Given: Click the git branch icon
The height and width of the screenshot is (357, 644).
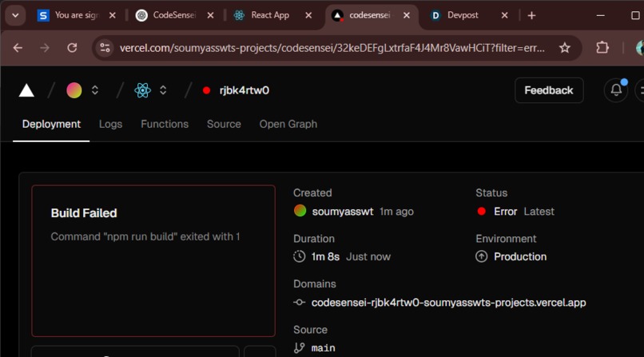Looking at the screenshot, I should pos(300,348).
